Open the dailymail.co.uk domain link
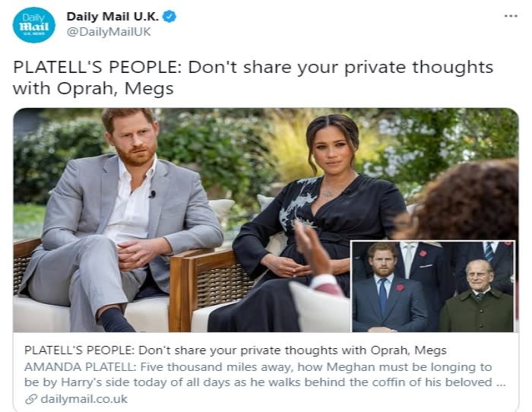The image size is (532, 412). point(84,398)
